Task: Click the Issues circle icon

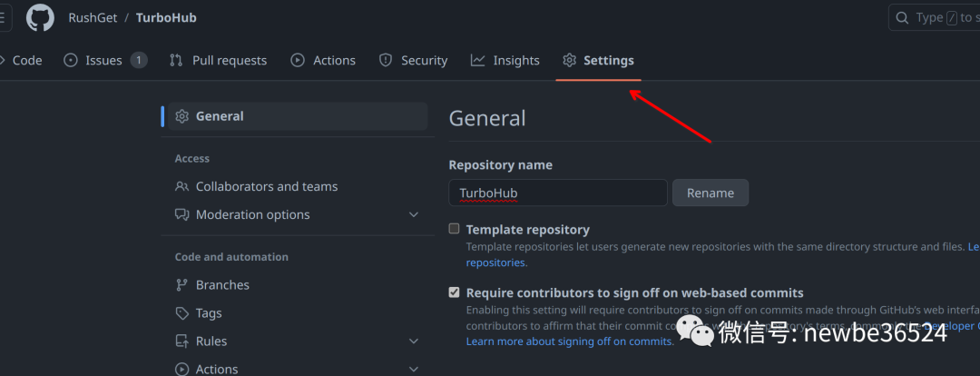Action: 72,61
